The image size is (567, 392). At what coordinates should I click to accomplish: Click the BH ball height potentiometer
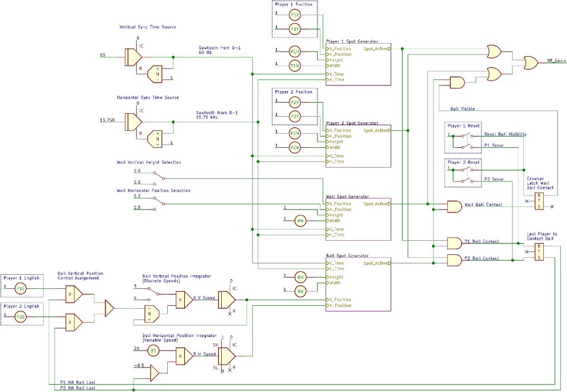(300, 277)
